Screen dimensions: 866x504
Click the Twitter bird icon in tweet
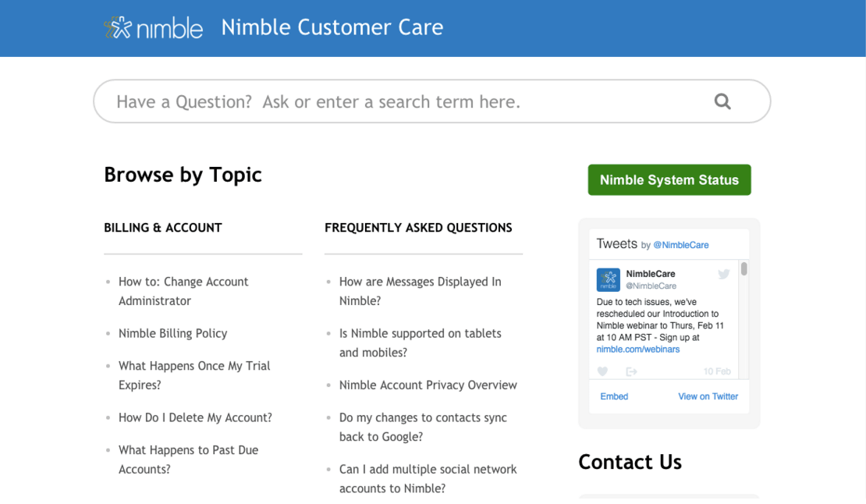coord(724,274)
